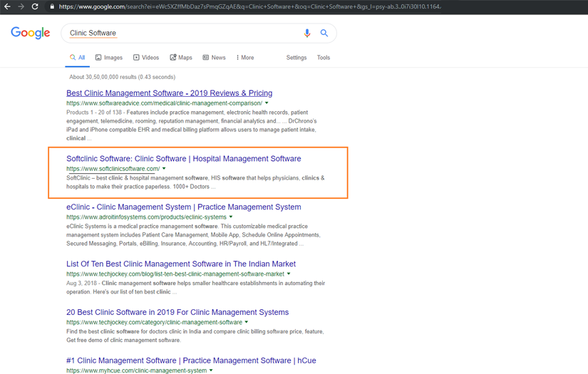Image resolution: width=588 pixels, height=374 pixels.
Task: Open eClinic - Clinic Management System result
Action: (183, 207)
